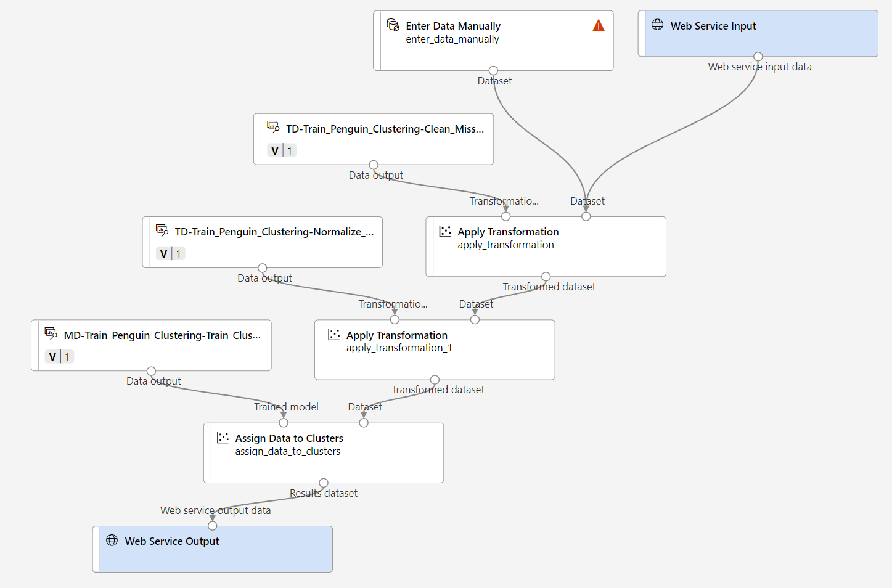Click the Results dataset output port
This screenshot has width=892, height=588.
[324, 483]
